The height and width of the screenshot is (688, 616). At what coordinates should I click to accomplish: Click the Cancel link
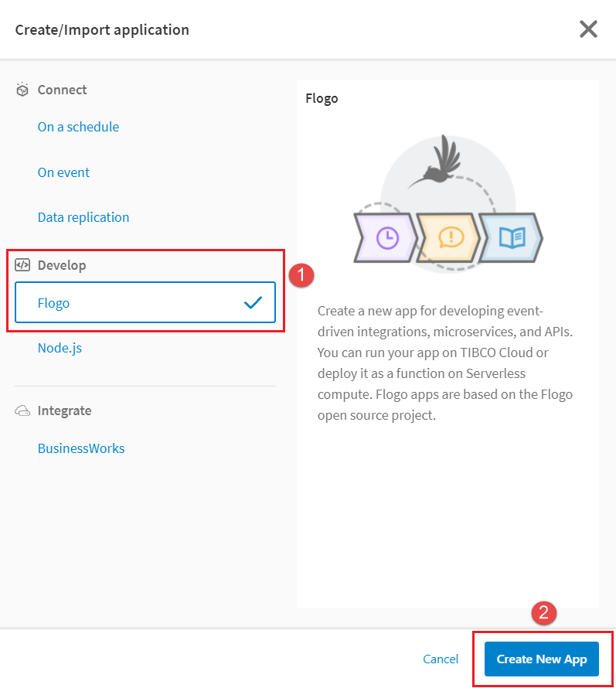pyautogui.click(x=441, y=659)
